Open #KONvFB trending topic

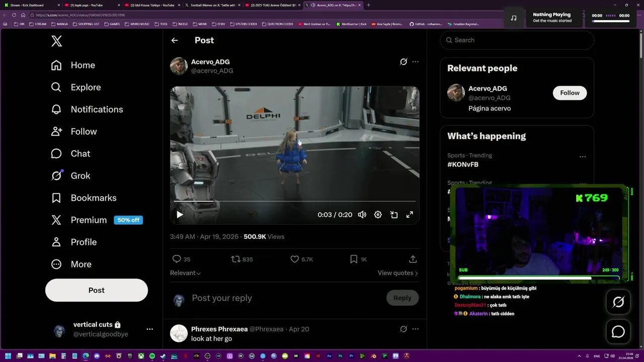click(x=463, y=164)
